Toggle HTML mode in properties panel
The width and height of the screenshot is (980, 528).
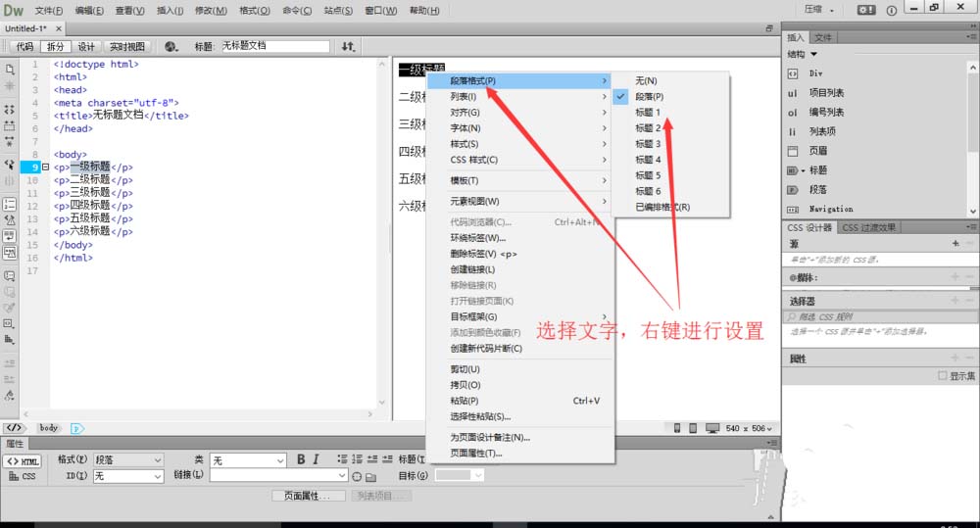[23, 461]
